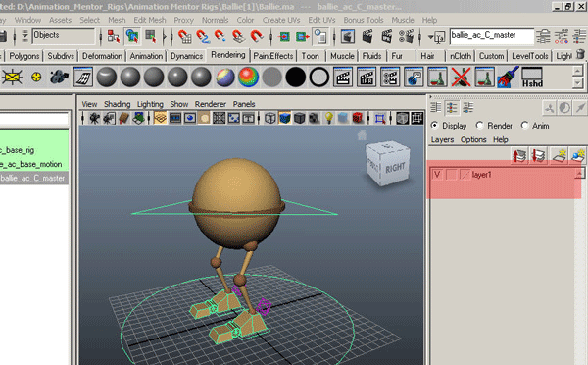Screen dimensions: 588x365
Task: Click the paint brush shelf icon
Action: pos(508,77)
